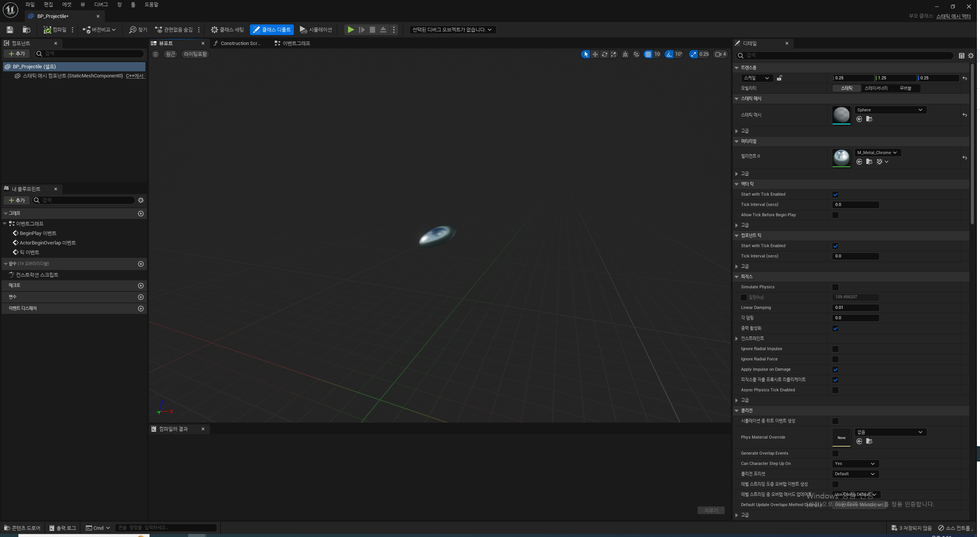
Task: Open the 디버그 menu
Action: [101, 5]
